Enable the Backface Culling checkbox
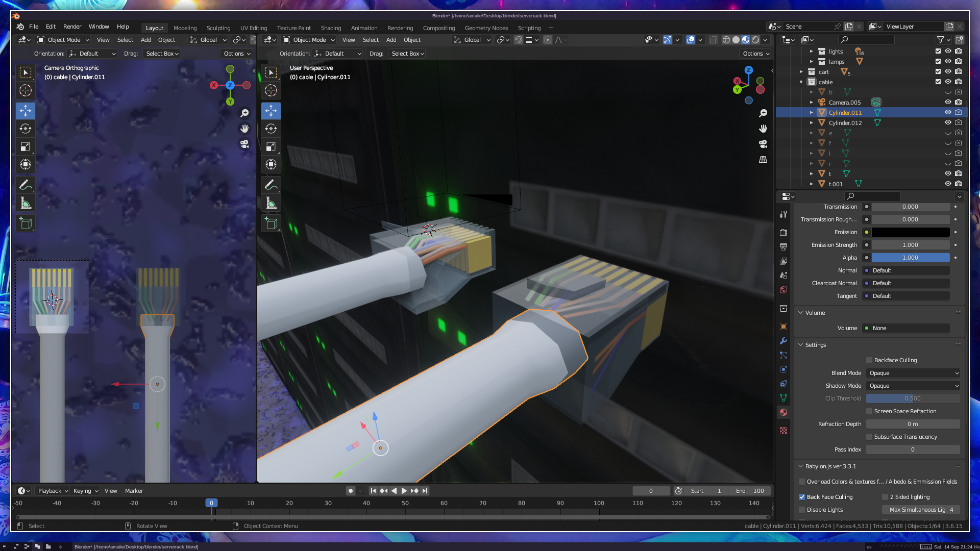This screenshot has width=980, height=551. 869,360
